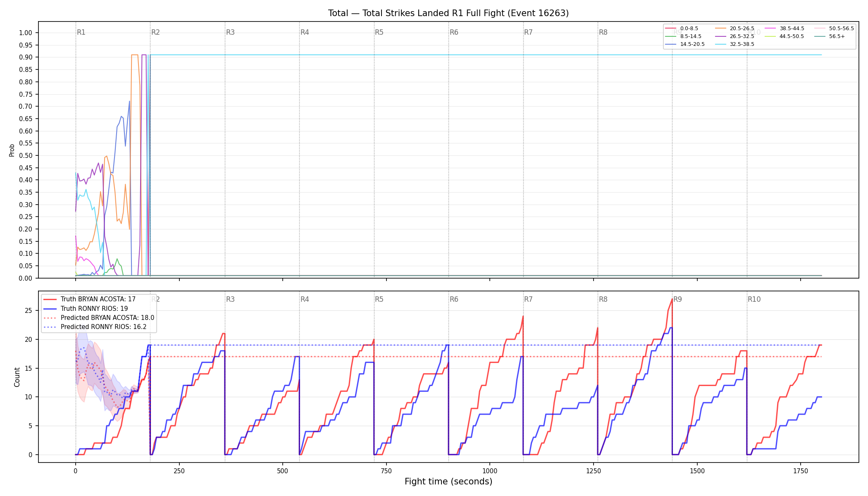This screenshot has height=496, width=868.
Task: Select the '44.5-50.5' legend label
Action: 792,36
